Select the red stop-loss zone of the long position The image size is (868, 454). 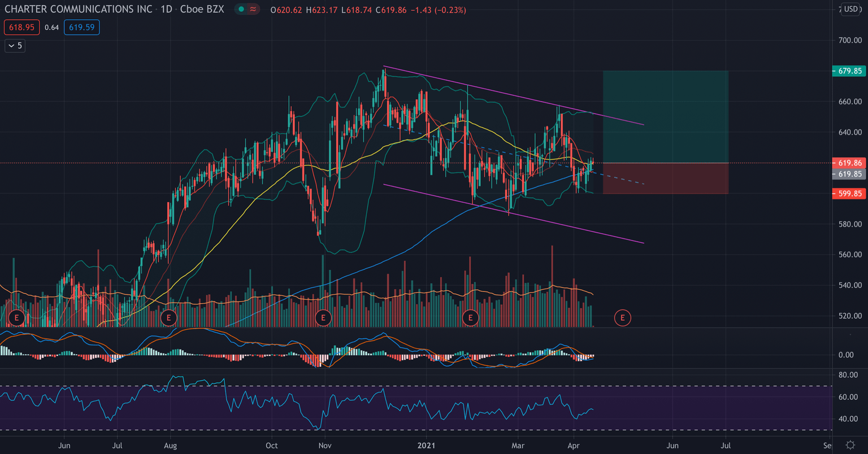[x=666, y=178]
